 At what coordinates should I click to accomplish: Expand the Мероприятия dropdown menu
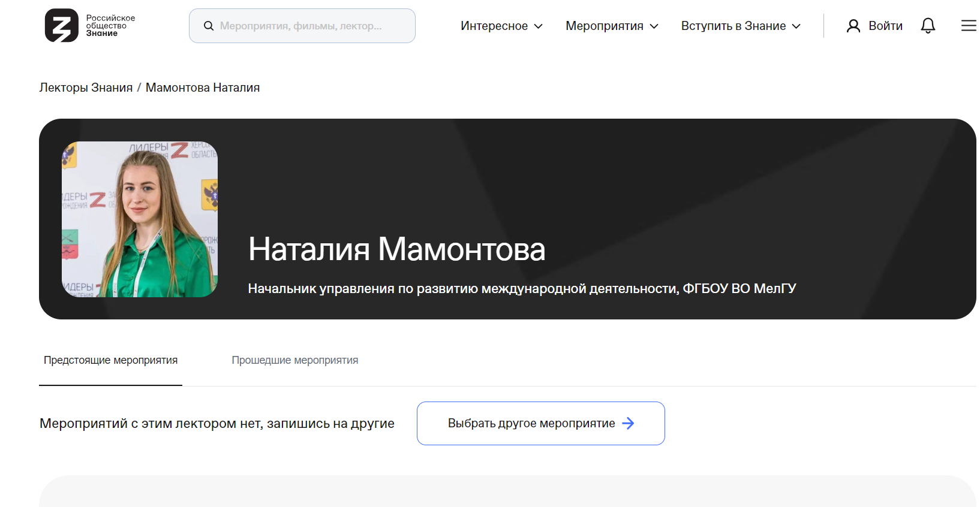[x=612, y=26]
